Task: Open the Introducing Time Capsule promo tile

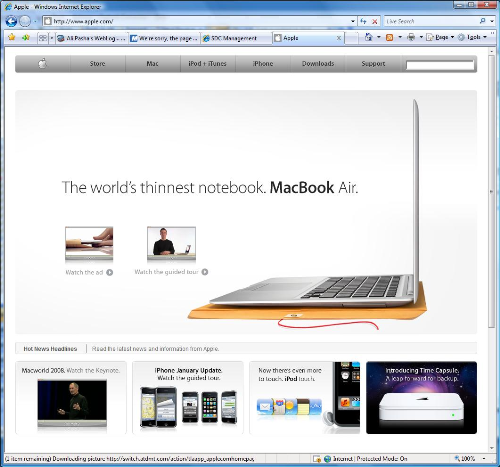Action: (x=421, y=397)
